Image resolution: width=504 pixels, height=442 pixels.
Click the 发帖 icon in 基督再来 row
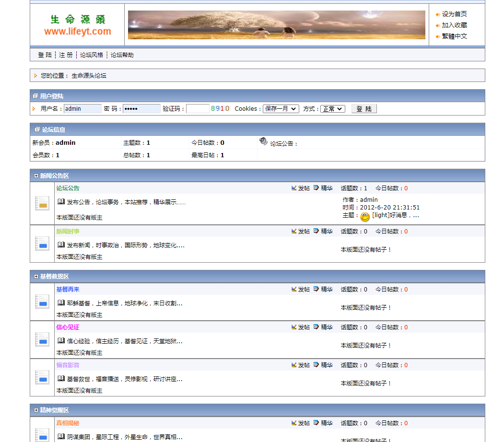point(294,289)
